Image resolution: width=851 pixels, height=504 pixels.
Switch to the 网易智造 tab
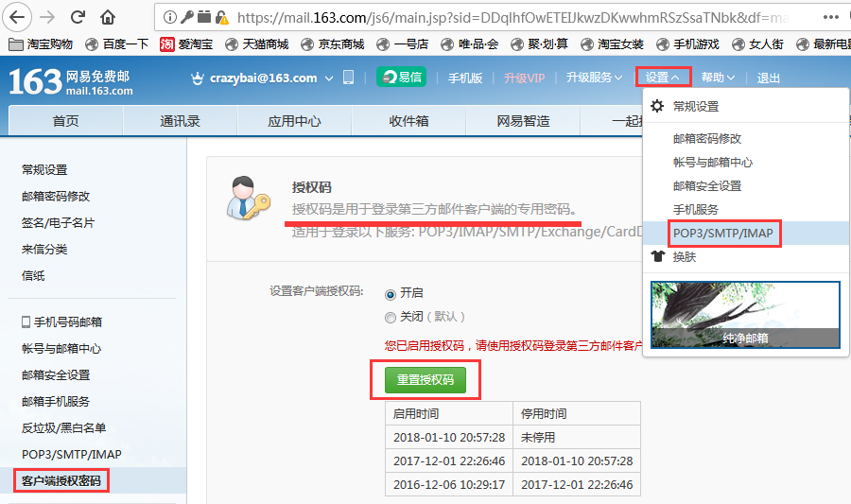pos(523,120)
